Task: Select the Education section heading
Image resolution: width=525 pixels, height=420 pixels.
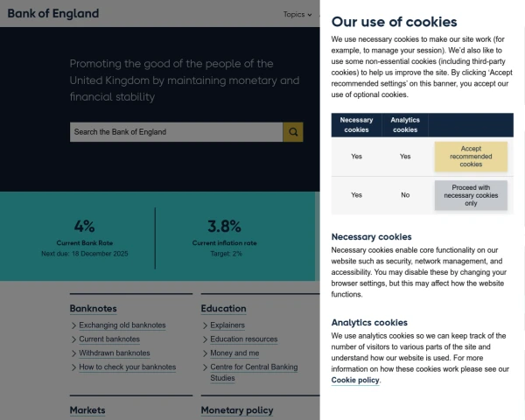Action: coord(223,309)
